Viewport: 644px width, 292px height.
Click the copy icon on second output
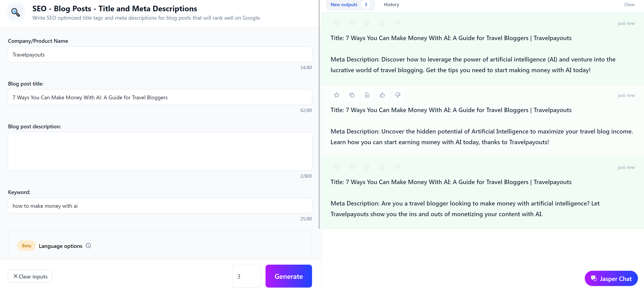tap(352, 95)
